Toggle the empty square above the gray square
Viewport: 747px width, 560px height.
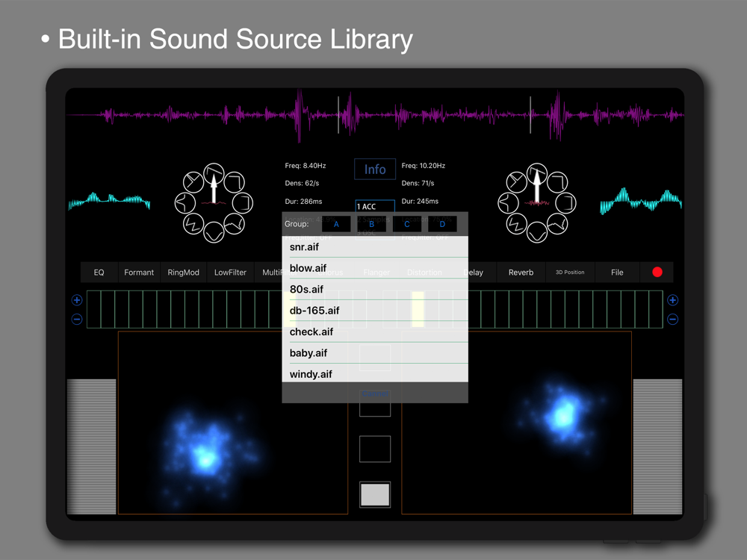375,449
